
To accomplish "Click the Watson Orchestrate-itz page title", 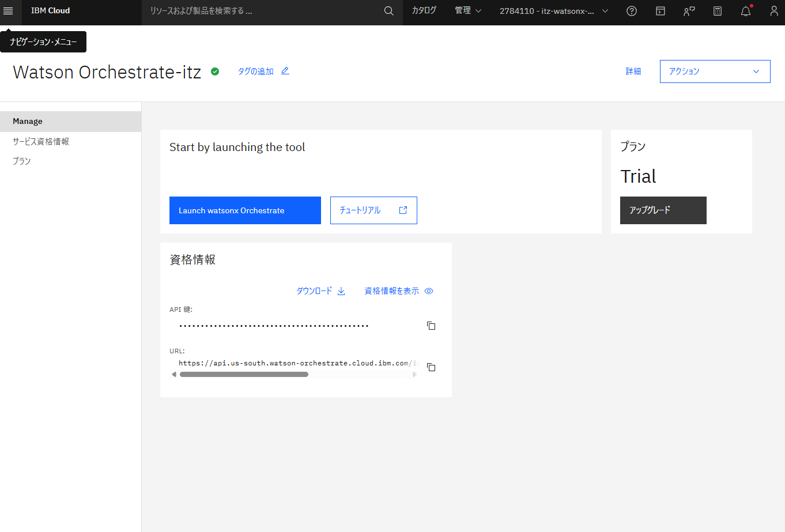I will (x=107, y=72).
